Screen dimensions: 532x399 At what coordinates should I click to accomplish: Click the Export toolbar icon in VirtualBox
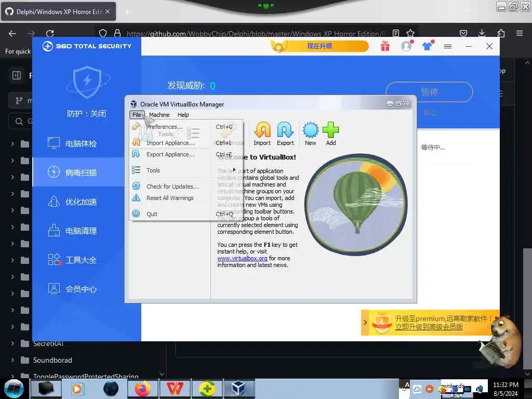pos(285,134)
